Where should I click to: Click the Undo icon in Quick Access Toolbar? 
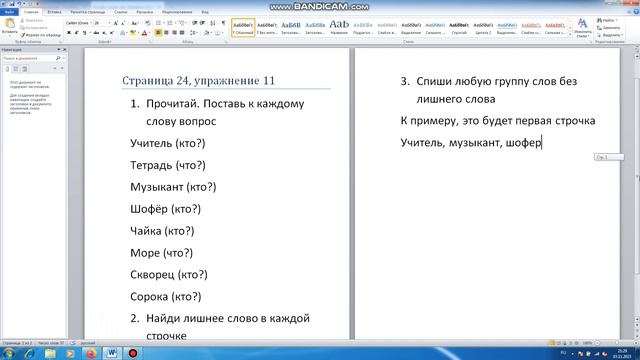pos(19,4)
